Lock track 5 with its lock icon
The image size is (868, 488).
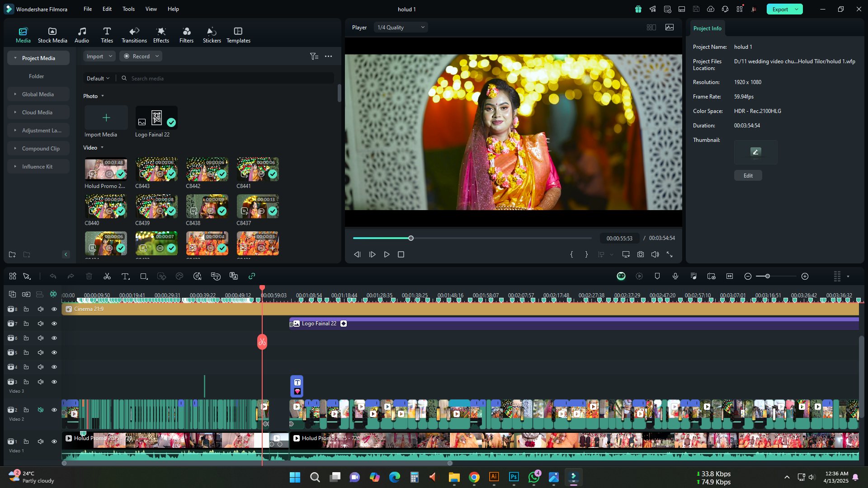tap(26, 352)
